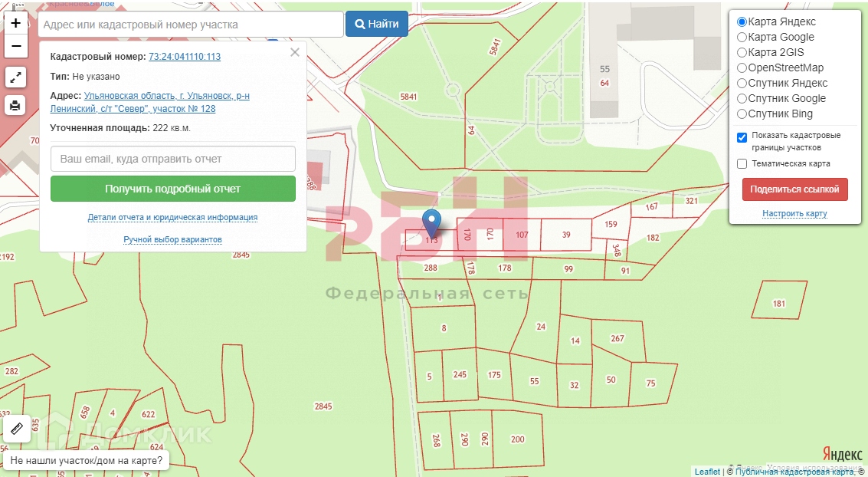Zoom in the map with plus button
Viewport: 868px width, 477px height.
(x=16, y=23)
